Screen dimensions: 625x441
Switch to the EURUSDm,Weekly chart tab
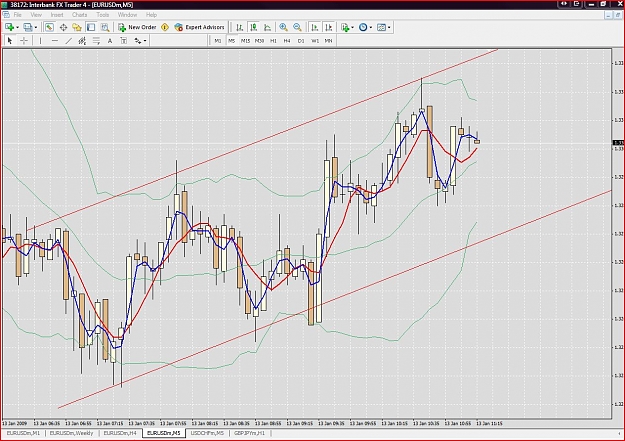[71, 433]
